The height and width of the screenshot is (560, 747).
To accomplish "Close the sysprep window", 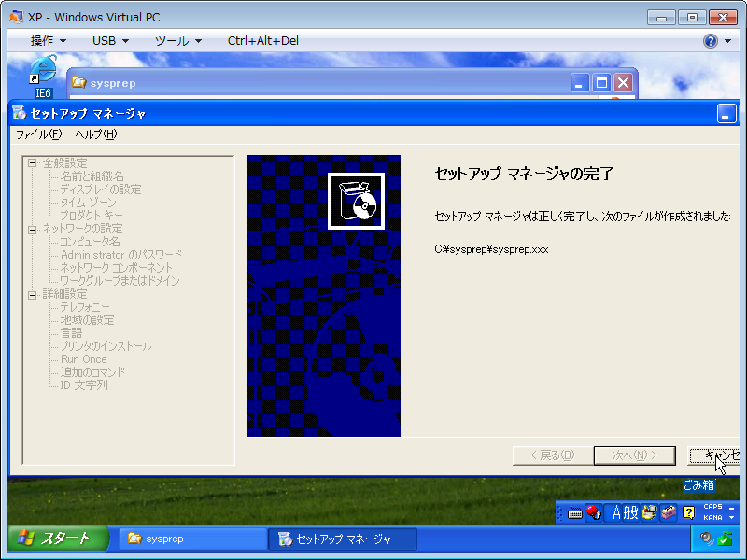I will 623,83.
